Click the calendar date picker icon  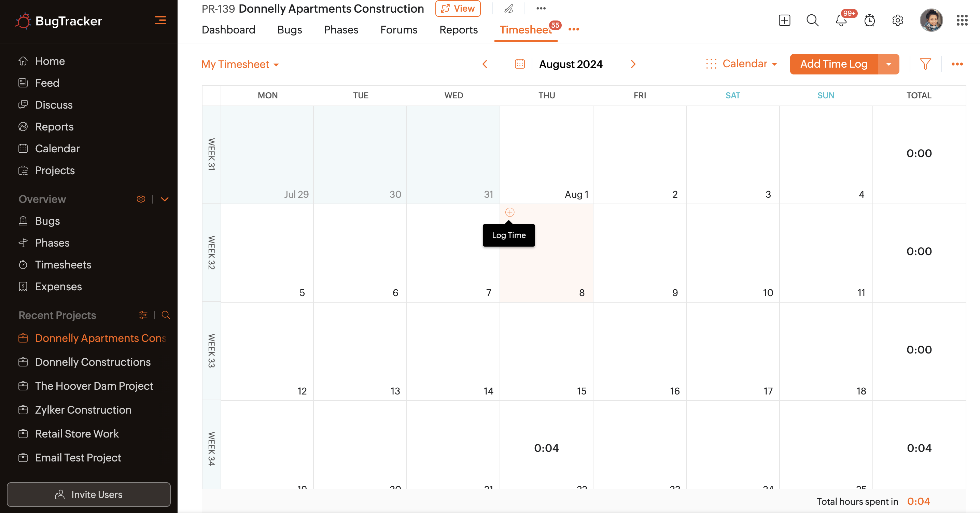click(520, 64)
